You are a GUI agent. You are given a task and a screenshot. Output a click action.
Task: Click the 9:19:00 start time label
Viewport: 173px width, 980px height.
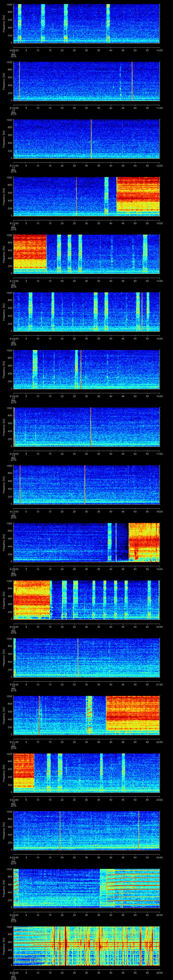pos(14,627)
